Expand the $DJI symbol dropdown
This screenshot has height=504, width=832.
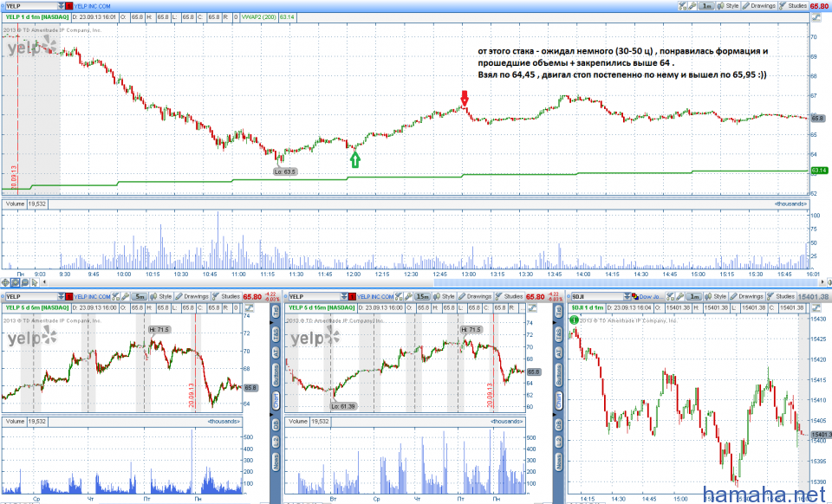627,297
